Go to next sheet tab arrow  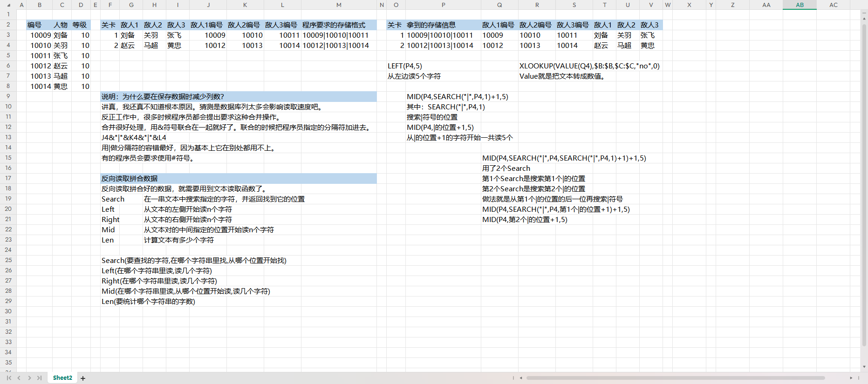(29, 378)
